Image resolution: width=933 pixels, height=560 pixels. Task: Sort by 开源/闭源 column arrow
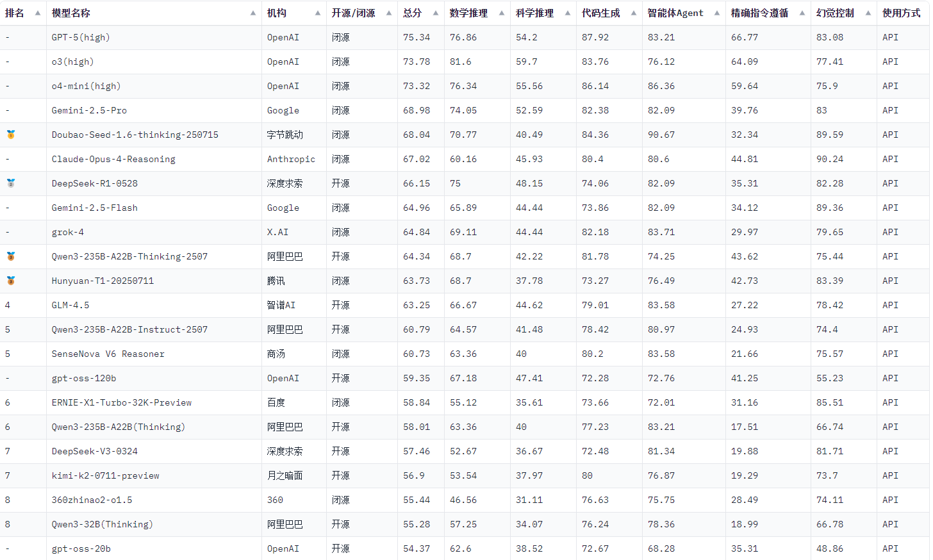389,13
